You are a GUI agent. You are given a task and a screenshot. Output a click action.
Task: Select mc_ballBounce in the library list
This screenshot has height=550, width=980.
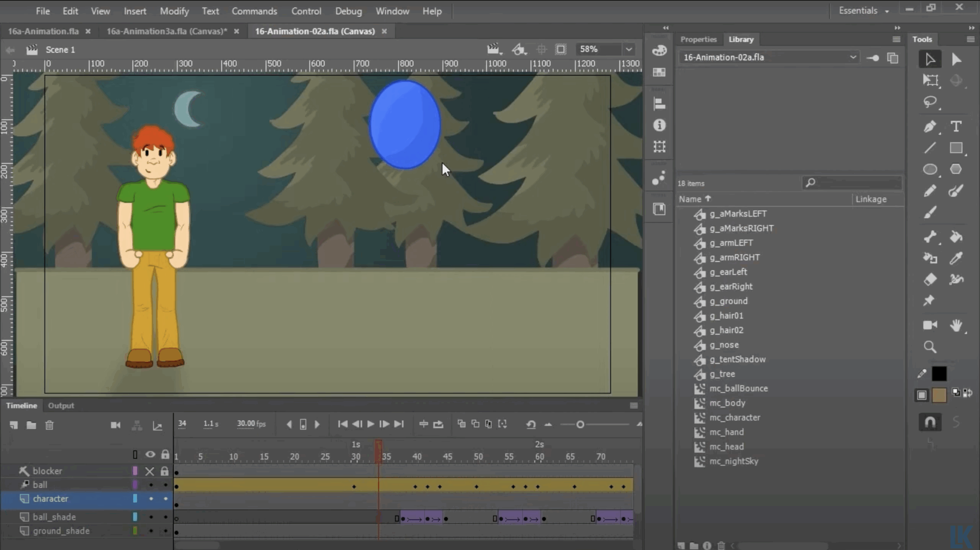click(x=738, y=388)
